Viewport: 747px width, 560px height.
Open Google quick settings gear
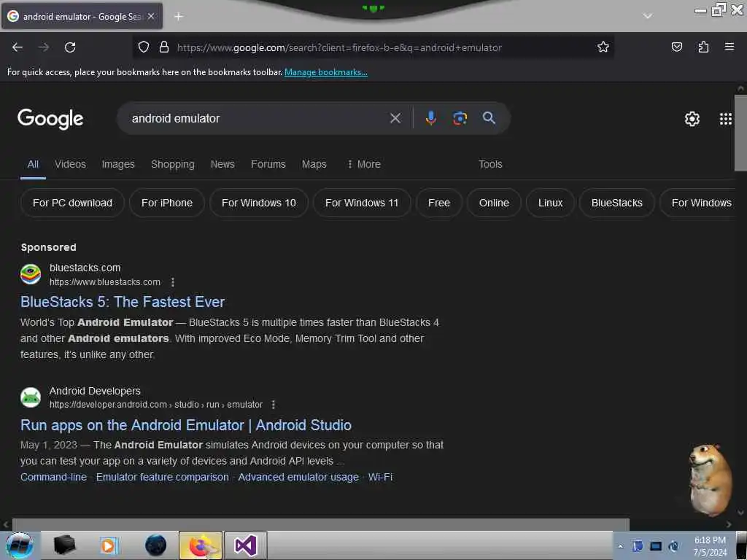[x=692, y=119]
